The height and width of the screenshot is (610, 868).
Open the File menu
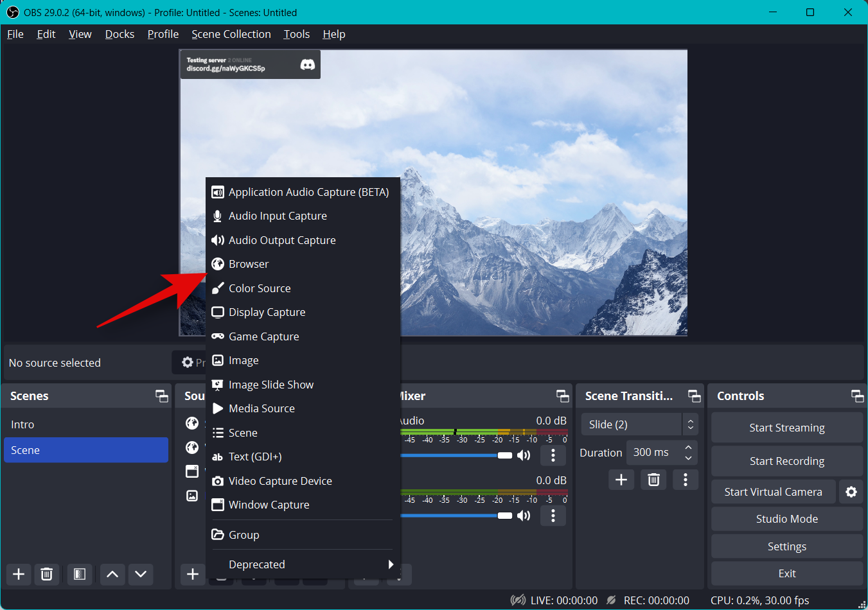click(15, 34)
